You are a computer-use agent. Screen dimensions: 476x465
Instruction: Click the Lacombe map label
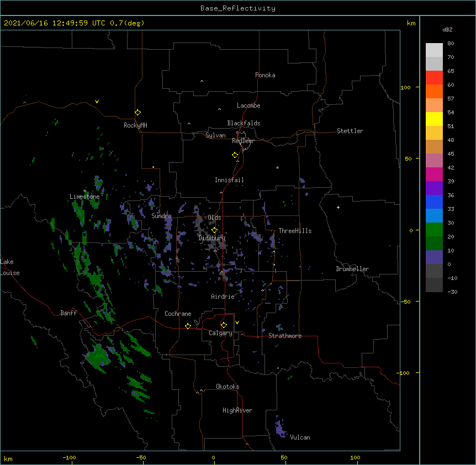click(248, 105)
